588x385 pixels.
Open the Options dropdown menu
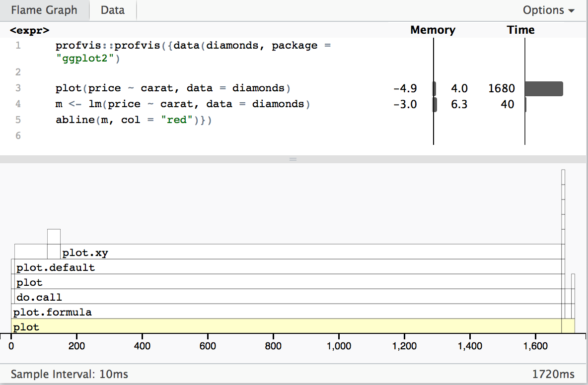(549, 10)
